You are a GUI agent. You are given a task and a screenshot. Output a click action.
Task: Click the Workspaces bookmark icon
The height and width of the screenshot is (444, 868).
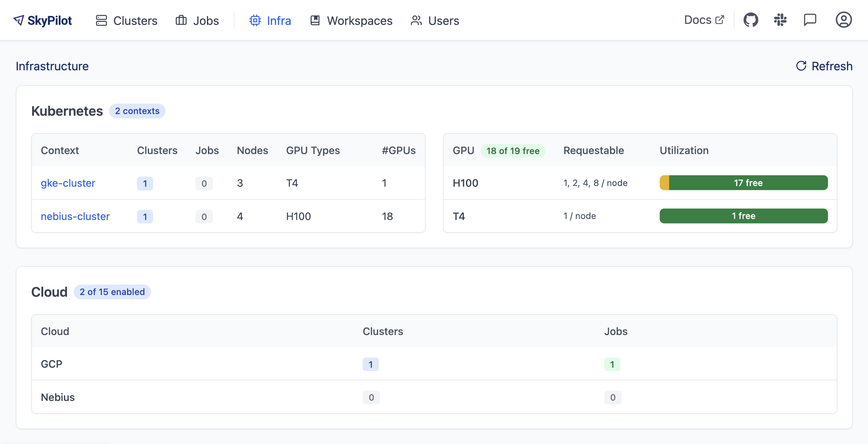(x=315, y=21)
